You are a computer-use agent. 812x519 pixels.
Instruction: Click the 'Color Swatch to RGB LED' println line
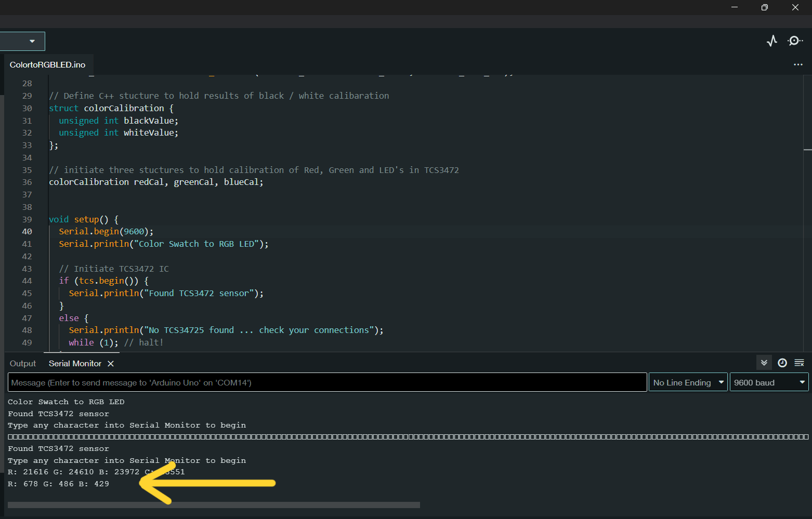[164, 244]
